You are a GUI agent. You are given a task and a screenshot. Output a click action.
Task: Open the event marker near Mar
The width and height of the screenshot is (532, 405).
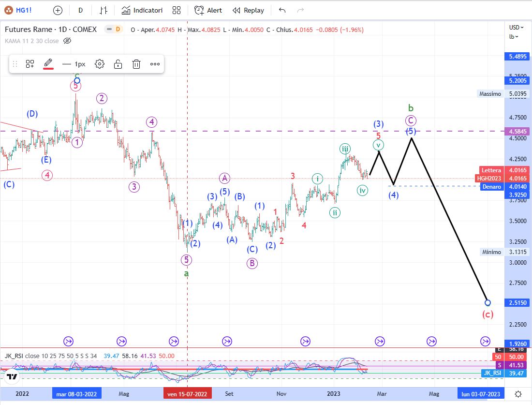pos(380,341)
